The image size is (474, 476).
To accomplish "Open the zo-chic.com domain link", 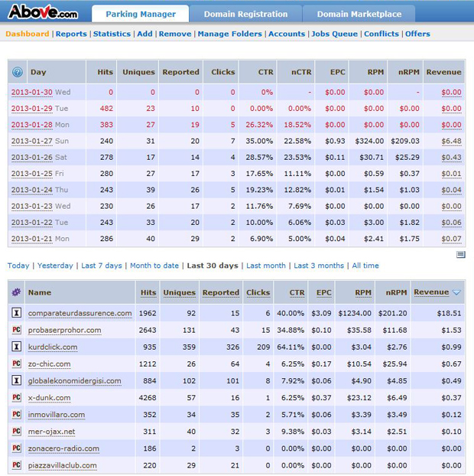I will [x=49, y=364].
